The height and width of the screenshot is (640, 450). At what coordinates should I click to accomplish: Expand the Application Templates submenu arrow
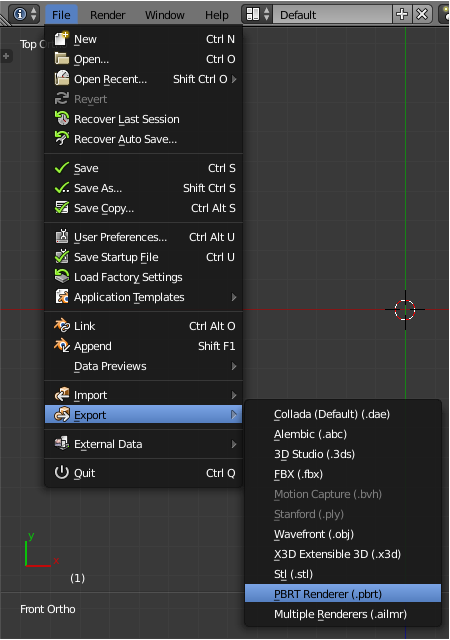234,297
